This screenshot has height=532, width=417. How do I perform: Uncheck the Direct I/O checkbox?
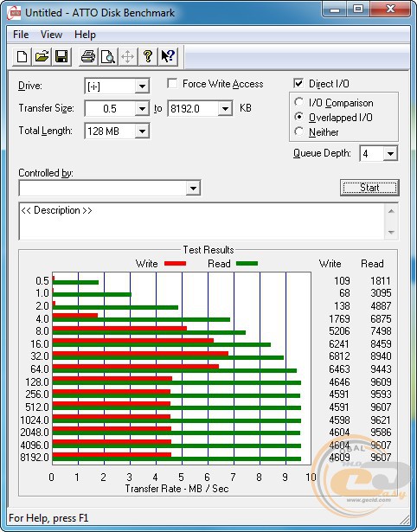pos(298,83)
